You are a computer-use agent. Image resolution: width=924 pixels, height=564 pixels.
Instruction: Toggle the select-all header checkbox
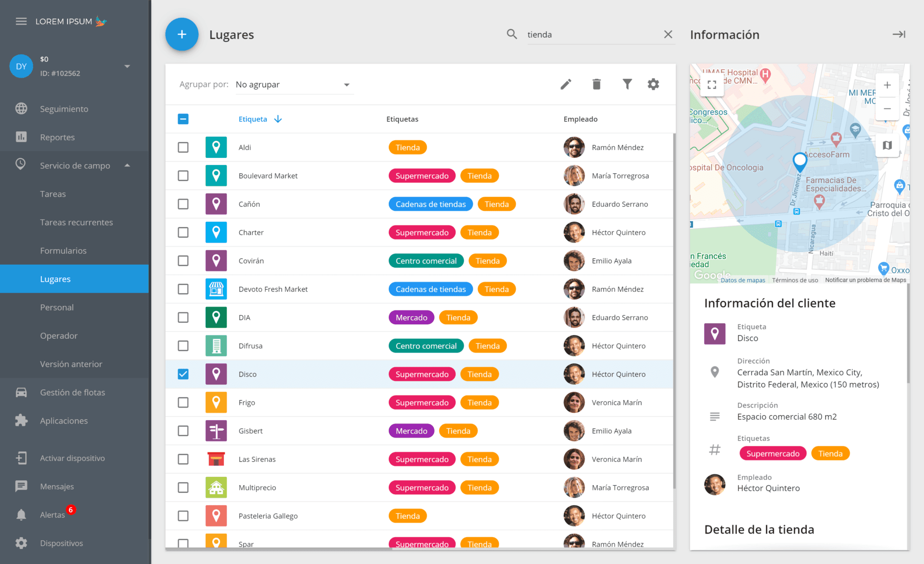(183, 119)
